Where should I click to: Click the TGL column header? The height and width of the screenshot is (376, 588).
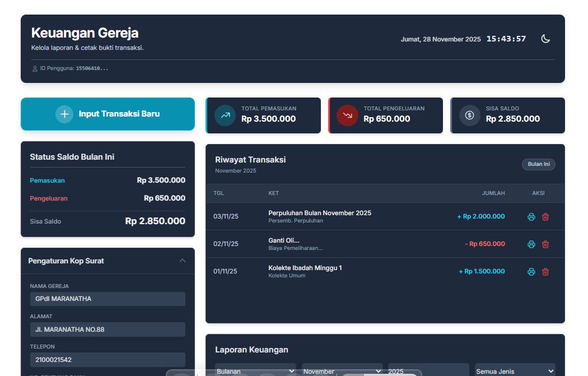(x=218, y=193)
